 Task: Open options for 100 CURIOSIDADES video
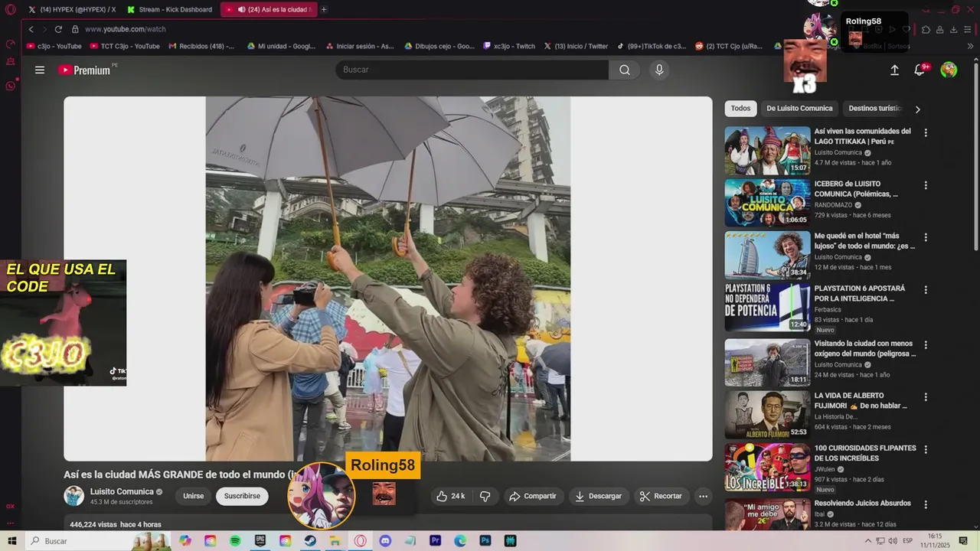click(926, 449)
